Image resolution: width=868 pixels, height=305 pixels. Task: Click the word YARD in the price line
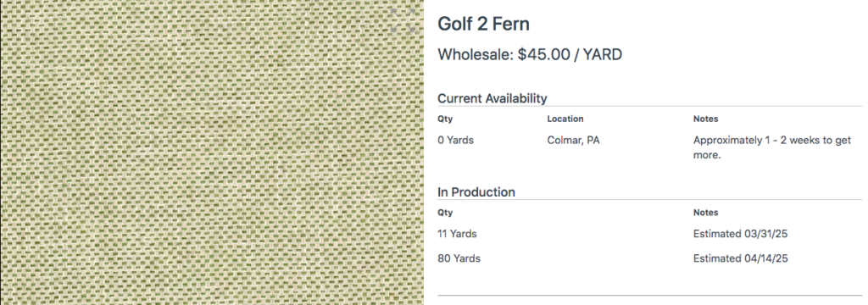[x=602, y=55]
